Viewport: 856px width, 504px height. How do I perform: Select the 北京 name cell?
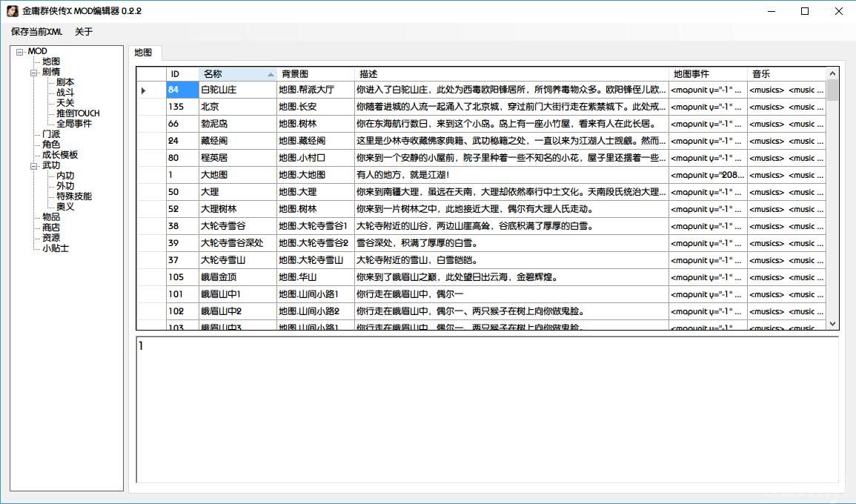tap(237, 107)
